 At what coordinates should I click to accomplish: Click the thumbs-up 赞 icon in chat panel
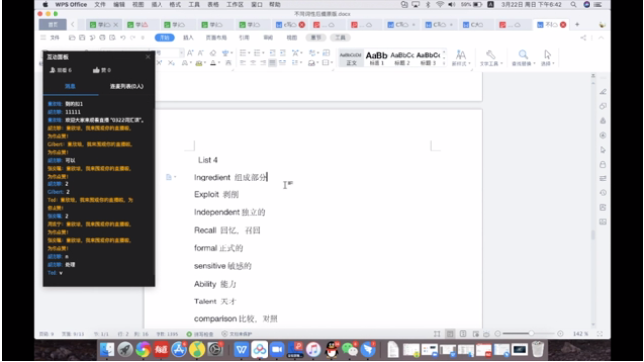(x=96, y=70)
